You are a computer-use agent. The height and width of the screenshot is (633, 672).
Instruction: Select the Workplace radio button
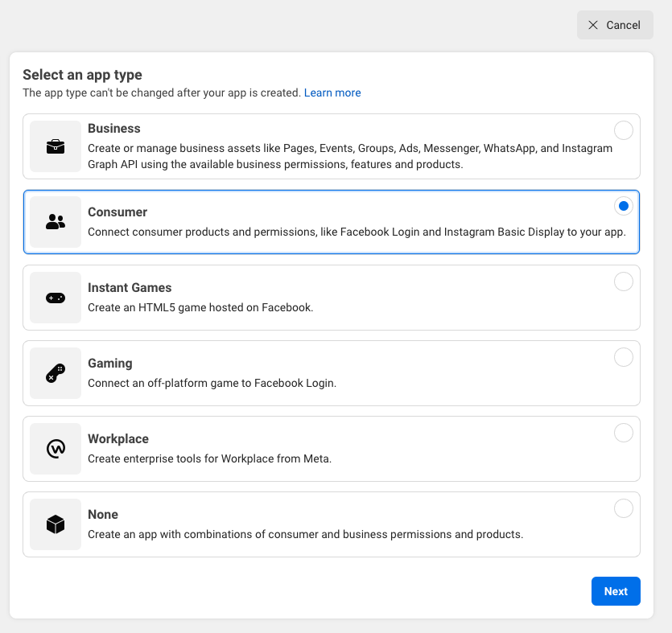click(624, 433)
